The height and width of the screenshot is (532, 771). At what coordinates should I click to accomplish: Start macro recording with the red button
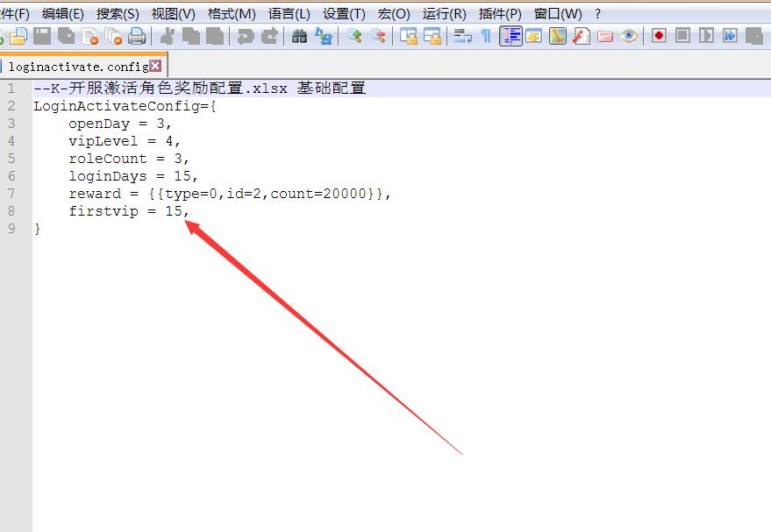[x=659, y=36]
